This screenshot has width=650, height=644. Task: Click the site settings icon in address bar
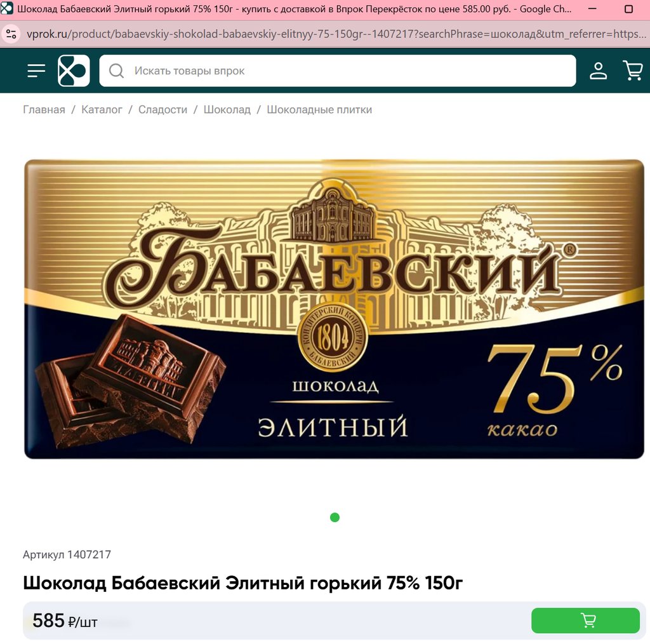[x=11, y=34]
